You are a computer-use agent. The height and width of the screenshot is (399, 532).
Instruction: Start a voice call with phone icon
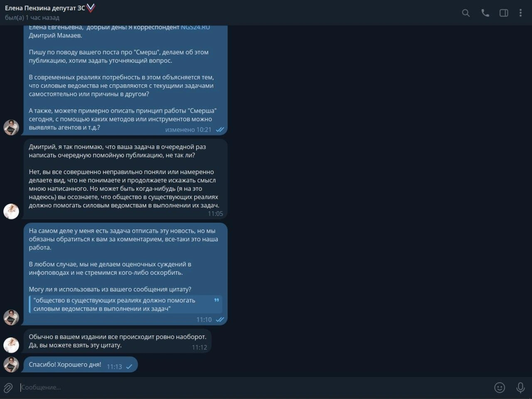coord(485,13)
